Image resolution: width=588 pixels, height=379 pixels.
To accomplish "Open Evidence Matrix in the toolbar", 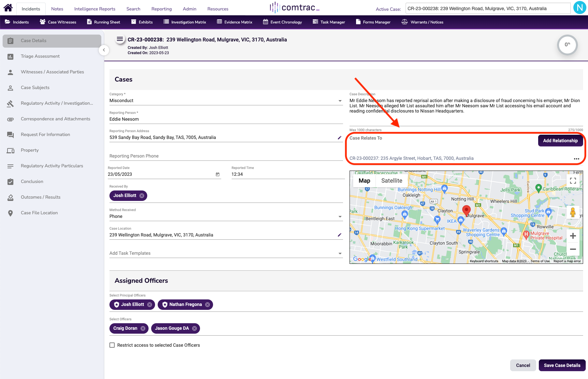I will point(235,22).
